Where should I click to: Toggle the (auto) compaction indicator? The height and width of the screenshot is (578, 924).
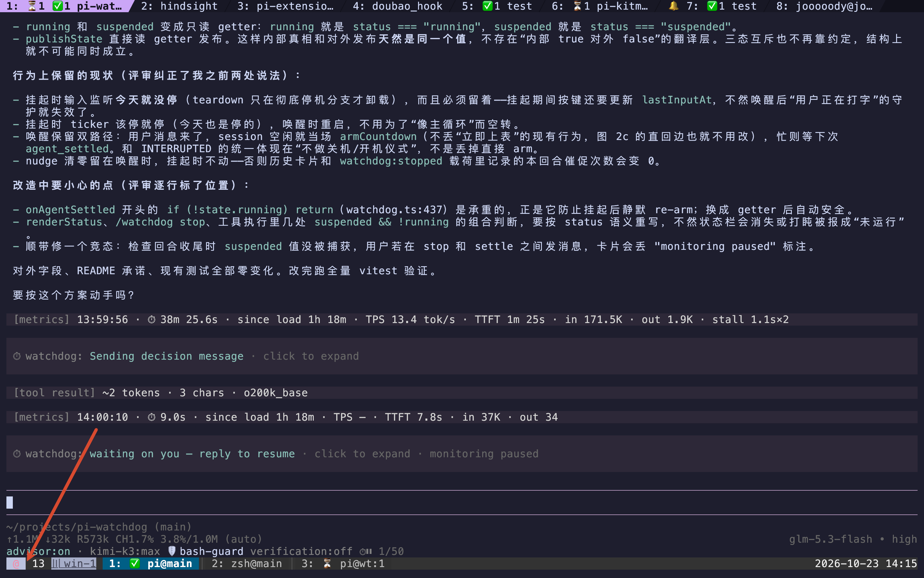point(244,539)
